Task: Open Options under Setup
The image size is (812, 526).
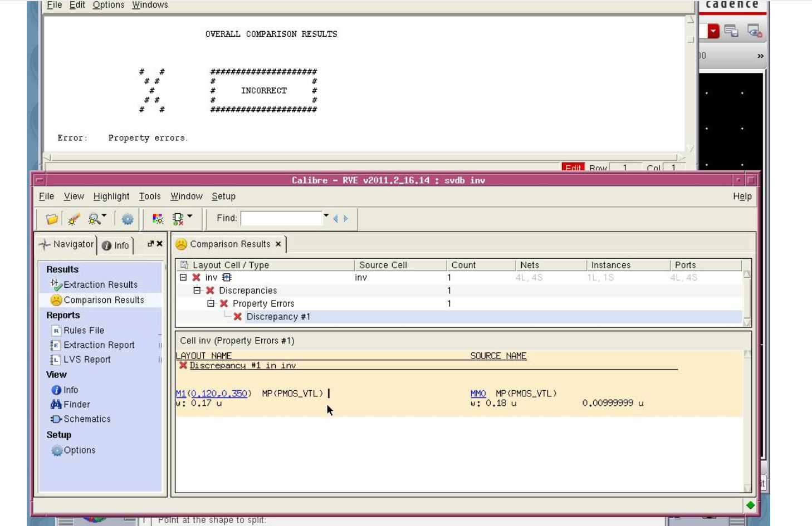Action: coord(74,450)
